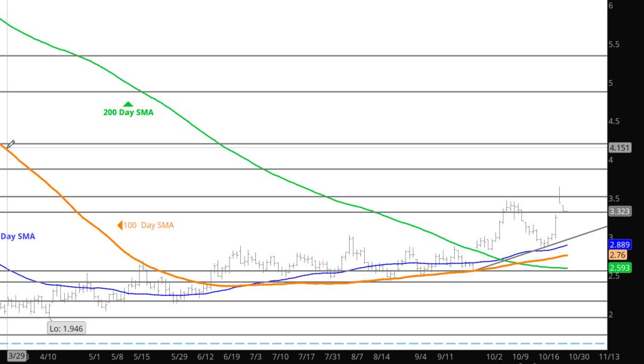This screenshot has height=364, width=644.
Task: Click the 5.5 value on the price axis
Action: [615, 44]
